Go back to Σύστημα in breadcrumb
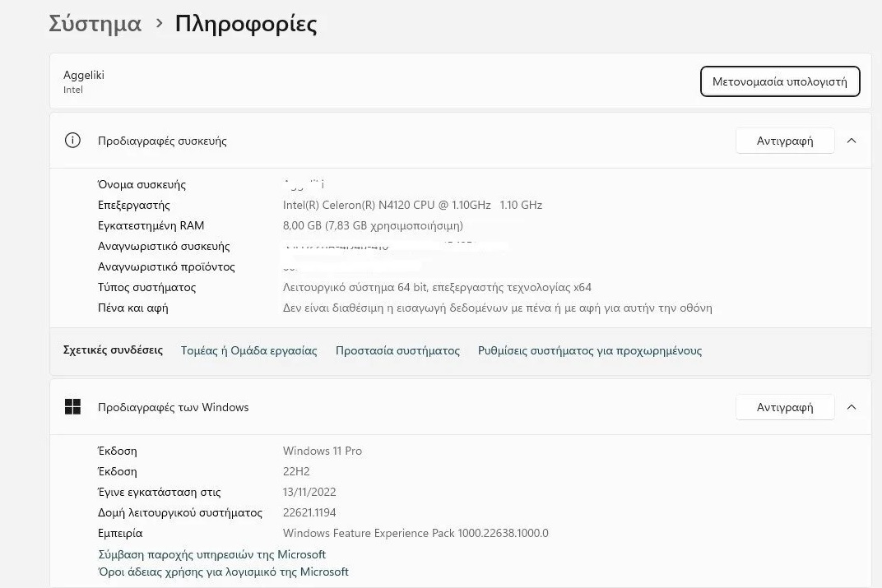The image size is (882, 588). pos(95,24)
